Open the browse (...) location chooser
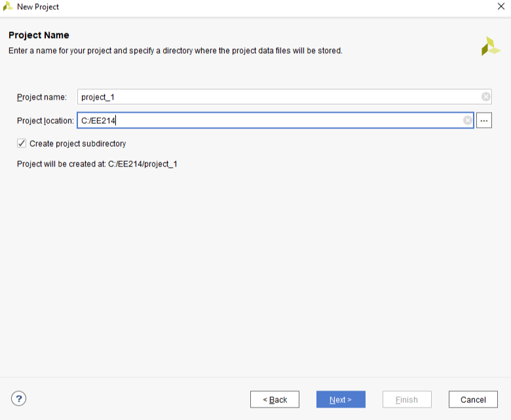 pos(484,121)
